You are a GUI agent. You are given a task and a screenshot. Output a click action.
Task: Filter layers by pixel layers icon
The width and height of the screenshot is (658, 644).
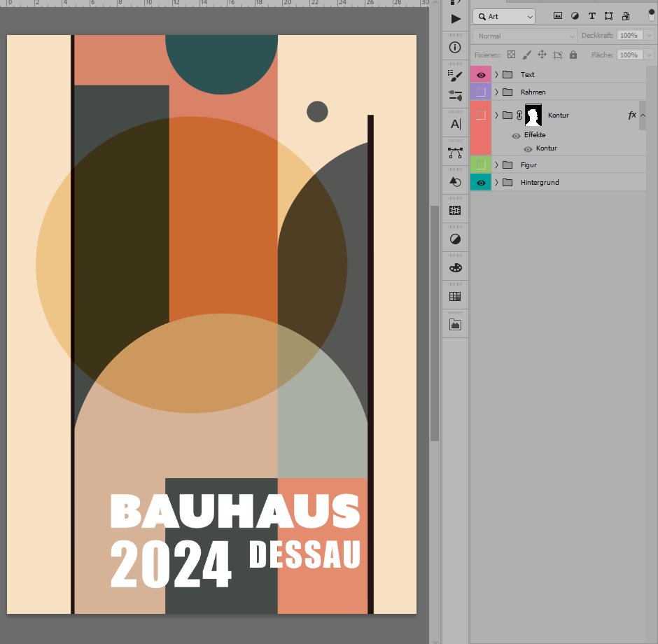click(x=558, y=16)
